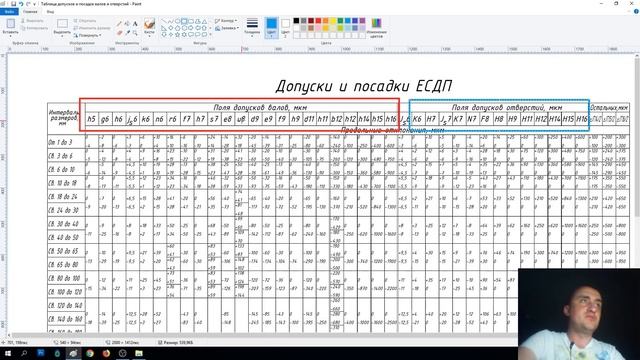Viewport: 640px width, 360px height.
Task: Choose the purple color swatch
Action: point(362,21)
